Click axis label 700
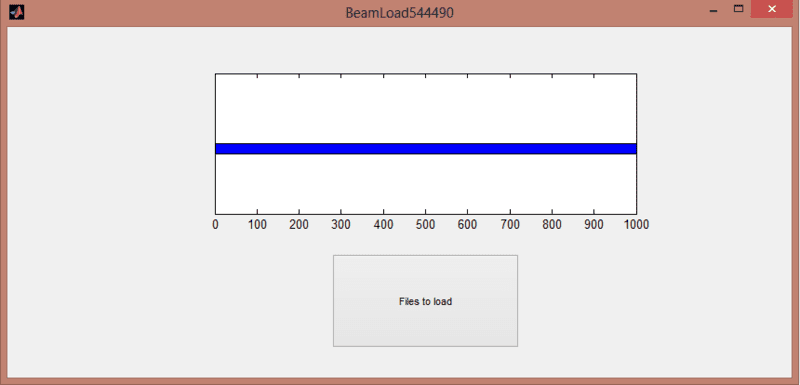The height and width of the screenshot is (385, 800). coord(510,225)
